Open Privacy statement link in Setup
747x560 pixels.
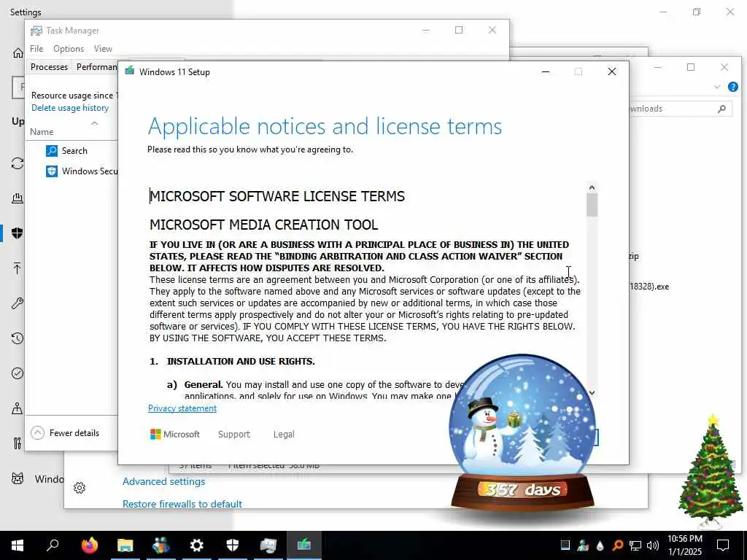pos(182,408)
